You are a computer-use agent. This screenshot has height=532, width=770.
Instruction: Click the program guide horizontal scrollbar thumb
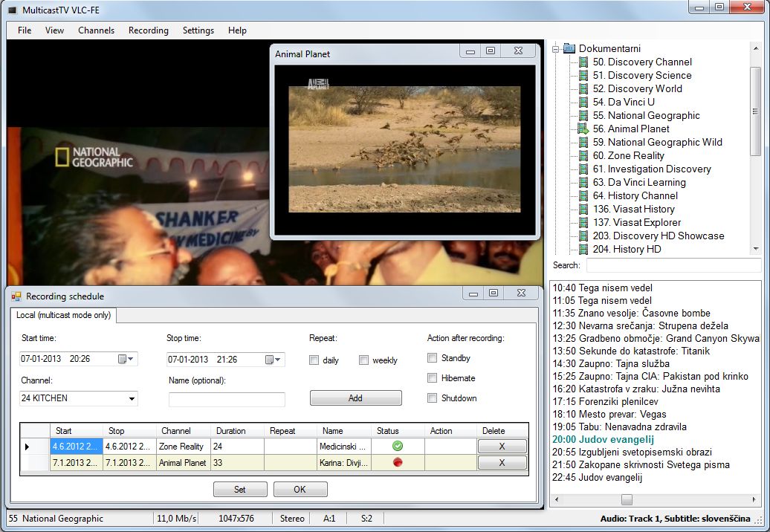pos(627,499)
